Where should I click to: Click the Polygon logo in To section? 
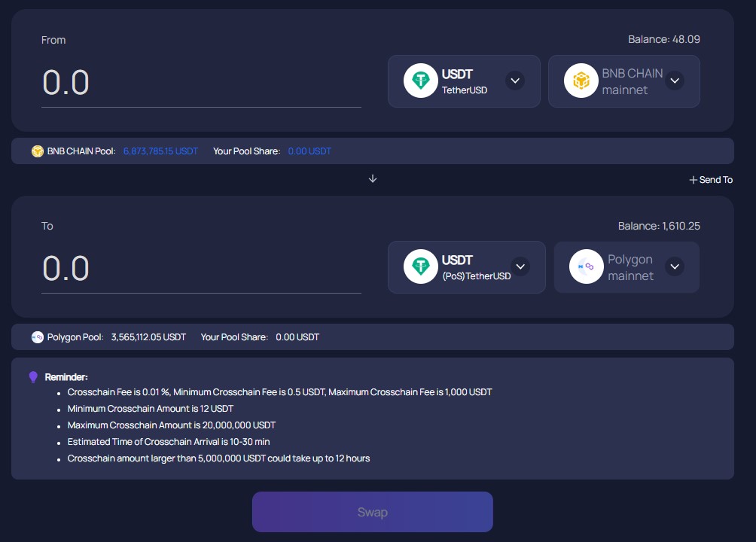(x=587, y=266)
